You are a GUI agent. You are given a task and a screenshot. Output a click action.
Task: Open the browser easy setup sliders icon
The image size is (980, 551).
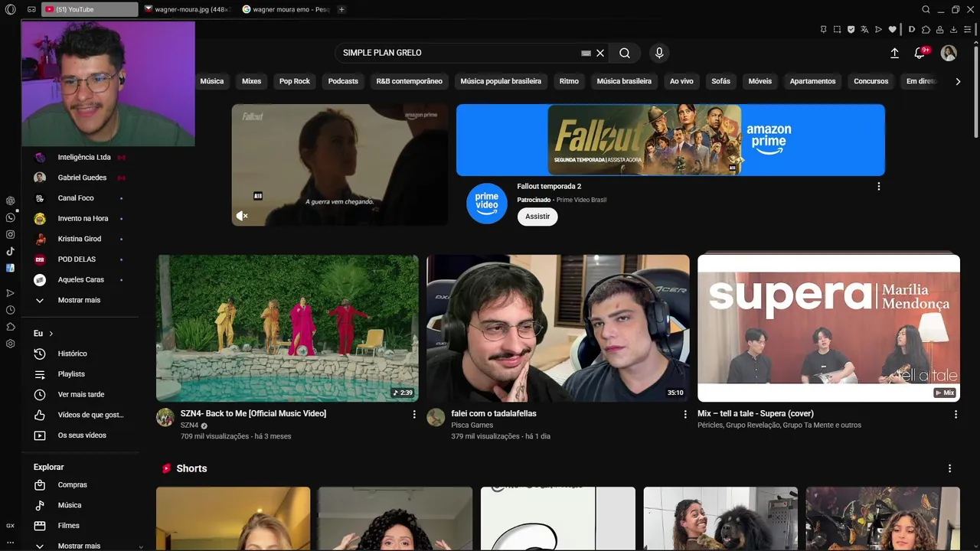(967, 30)
